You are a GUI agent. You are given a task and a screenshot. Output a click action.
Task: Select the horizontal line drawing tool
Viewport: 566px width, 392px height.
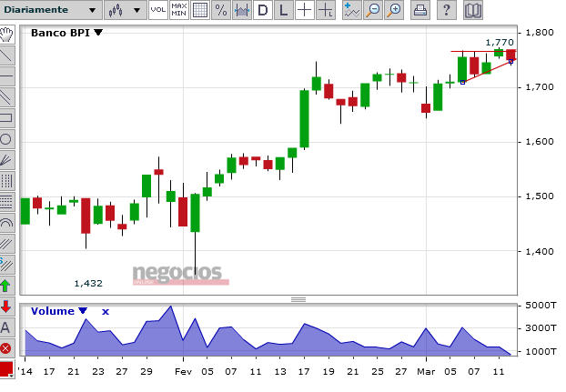(6, 76)
